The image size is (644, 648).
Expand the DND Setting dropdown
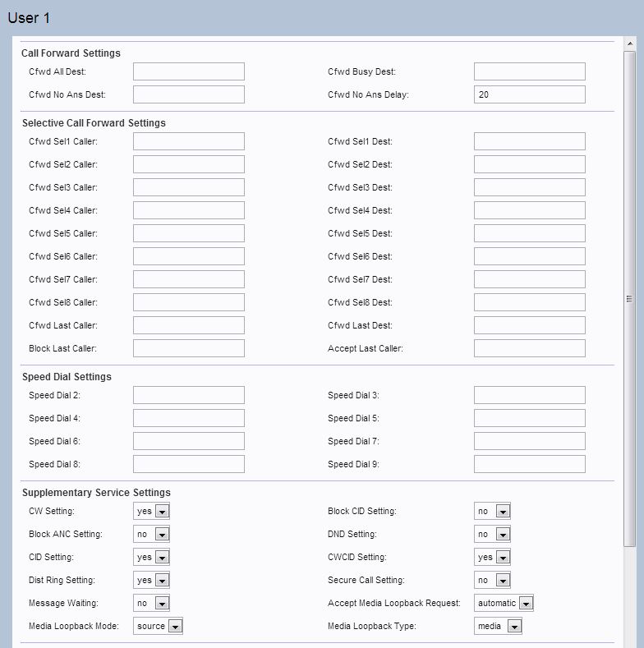pos(492,534)
